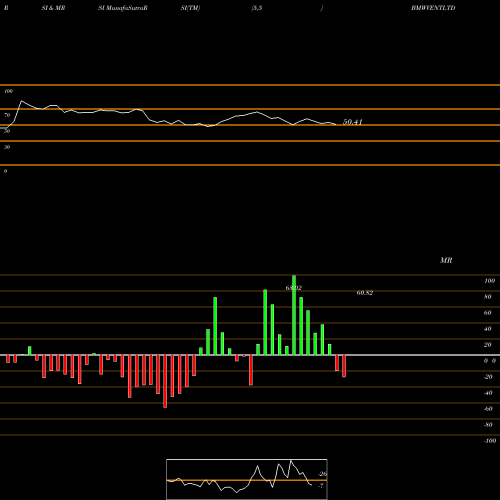Click the MR axis label -60
Viewport: 500px width, 500px height.
coord(488,409)
